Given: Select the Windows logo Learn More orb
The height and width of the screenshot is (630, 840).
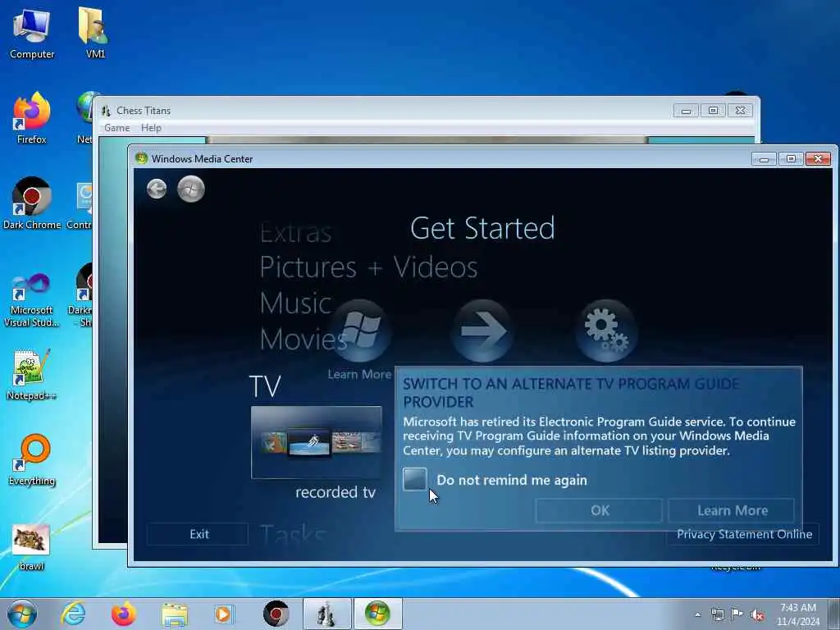Looking at the screenshot, I should pyautogui.click(x=360, y=331).
